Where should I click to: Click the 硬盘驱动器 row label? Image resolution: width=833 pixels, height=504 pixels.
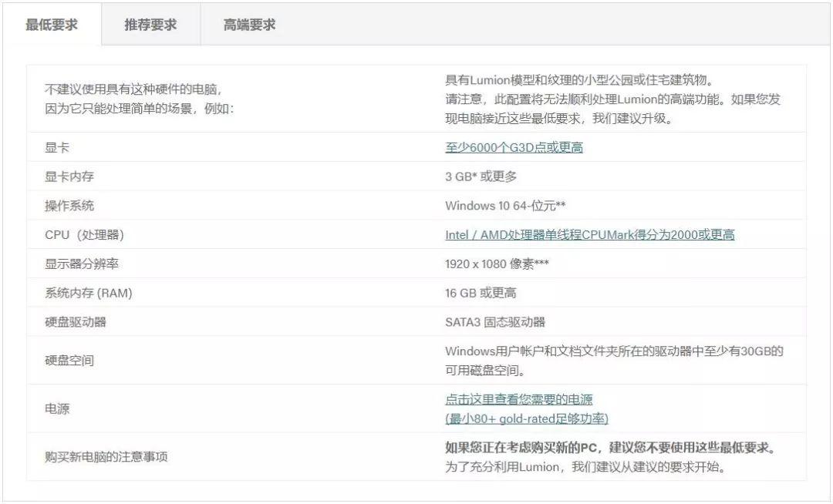pos(76,322)
